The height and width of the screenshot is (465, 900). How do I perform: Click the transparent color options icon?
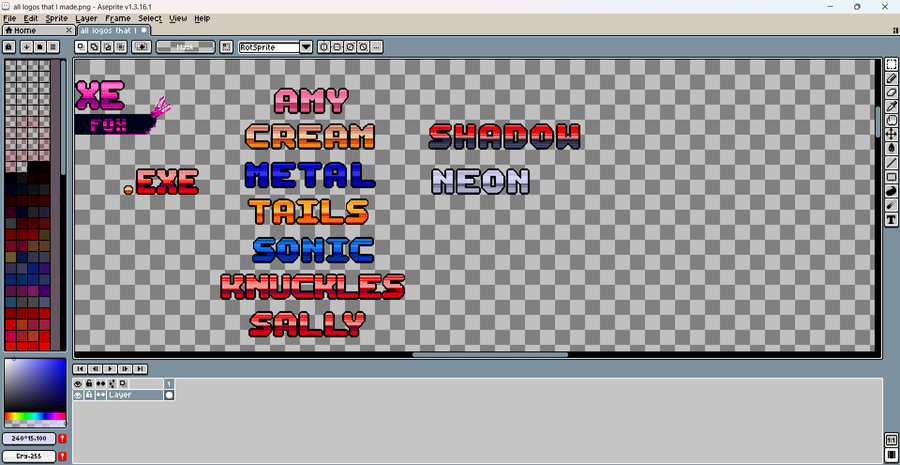point(142,46)
